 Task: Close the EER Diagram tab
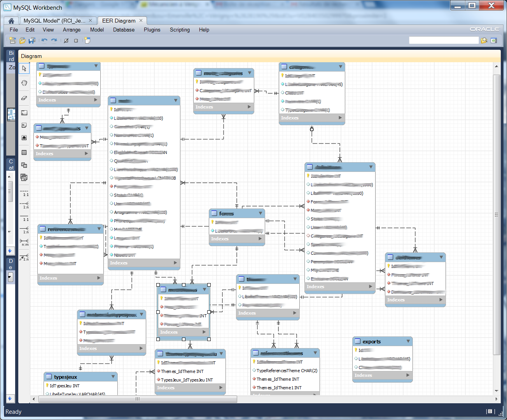pyautogui.click(x=141, y=21)
